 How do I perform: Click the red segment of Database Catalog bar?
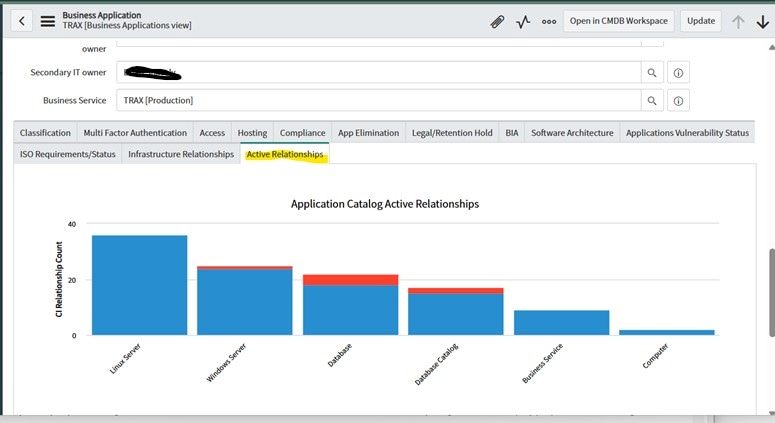(456, 291)
